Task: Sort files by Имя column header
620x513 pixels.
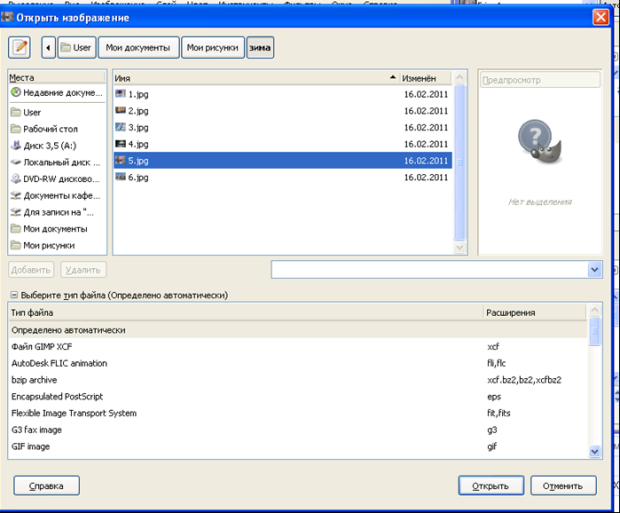Action: [x=250, y=77]
